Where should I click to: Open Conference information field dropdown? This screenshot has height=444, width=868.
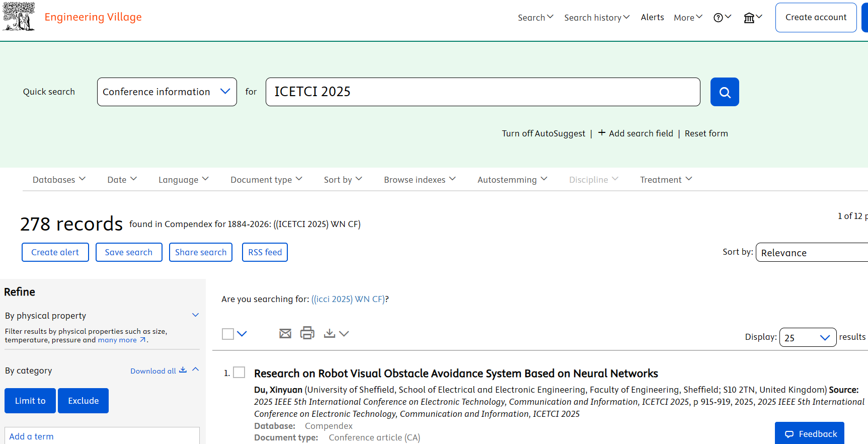pos(167,92)
